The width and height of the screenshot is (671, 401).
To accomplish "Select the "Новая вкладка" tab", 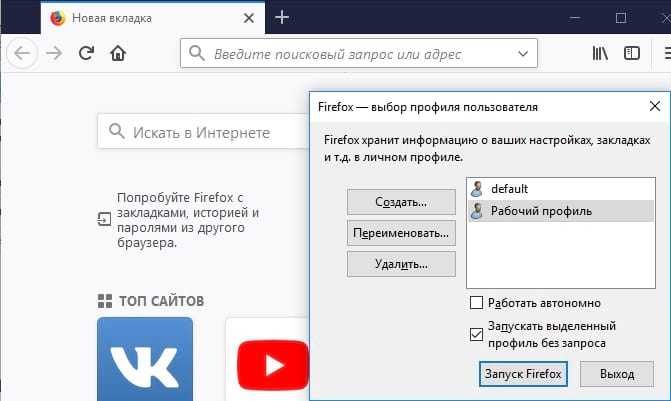I will [x=153, y=18].
